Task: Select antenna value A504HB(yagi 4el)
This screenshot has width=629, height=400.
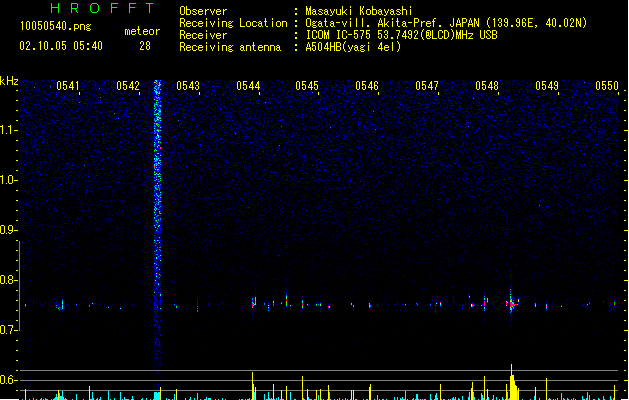Action: [x=353, y=47]
